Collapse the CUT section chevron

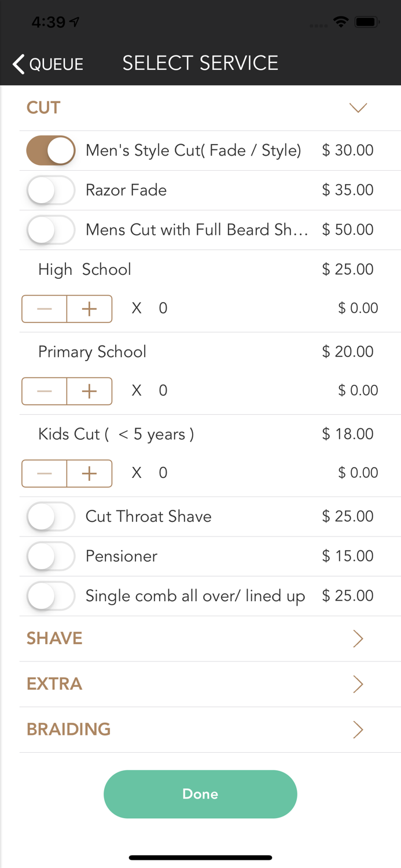tap(358, 108)
